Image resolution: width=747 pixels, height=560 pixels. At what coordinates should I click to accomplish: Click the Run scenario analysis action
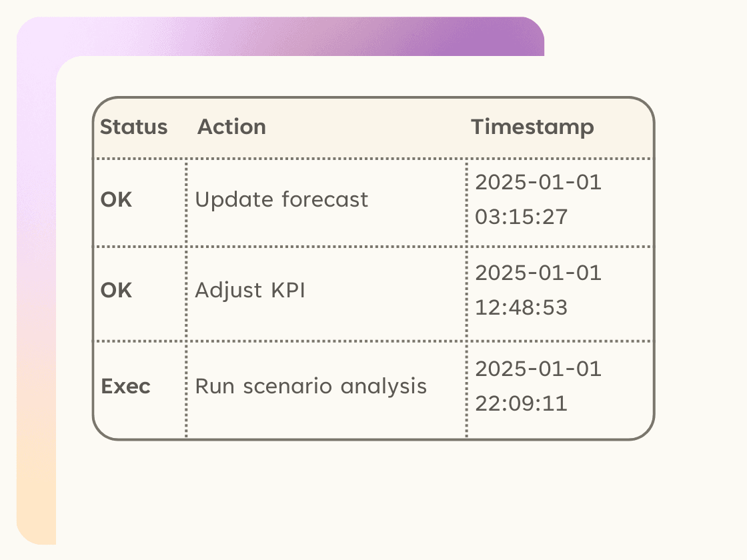click(x=311, y=386)
